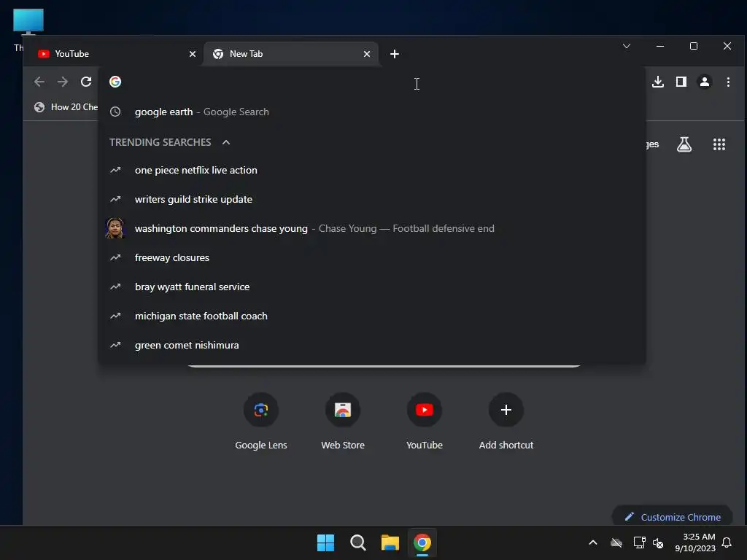Image resolution: width=747 pixels, height=560 pixels.
Task: Select the New Tab tab
Action: (x=291, y=54)
